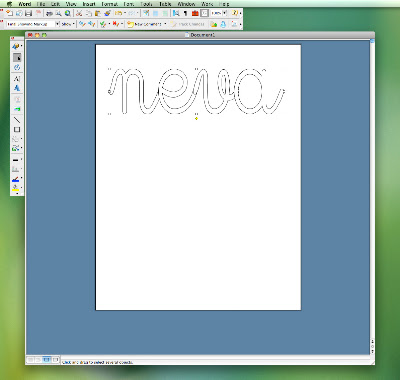This screenshot has width=400, height=380.
Task: Click the Help question mark icon
Action: point(235,13)
